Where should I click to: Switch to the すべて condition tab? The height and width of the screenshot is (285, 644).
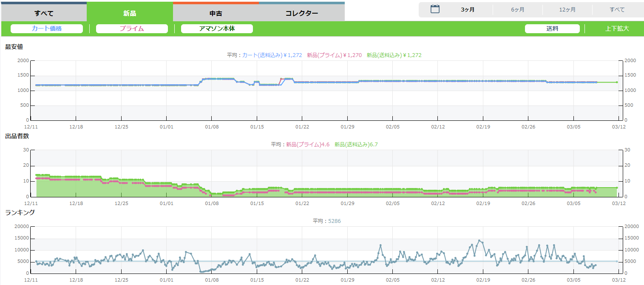[44, 13]
